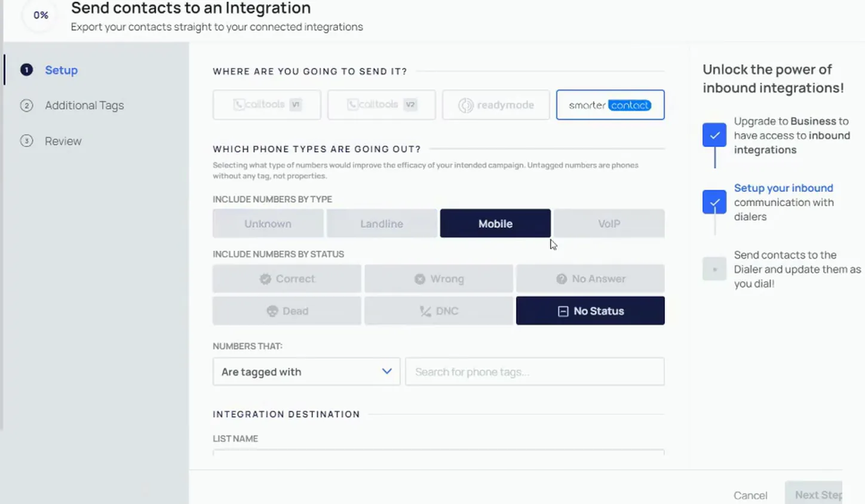Include numbers with Correct status
The image size is (865, 504).
[287, 279]
